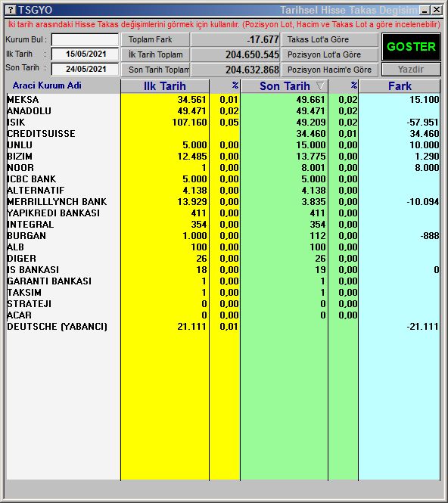Viewport: 448px width, 503px height.
Task: Click the Kurum Bul search field
Action: tap(85, 40)
